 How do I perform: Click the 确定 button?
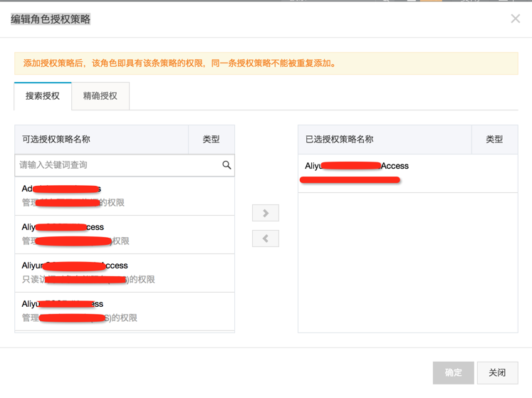[x=453, y=372]
